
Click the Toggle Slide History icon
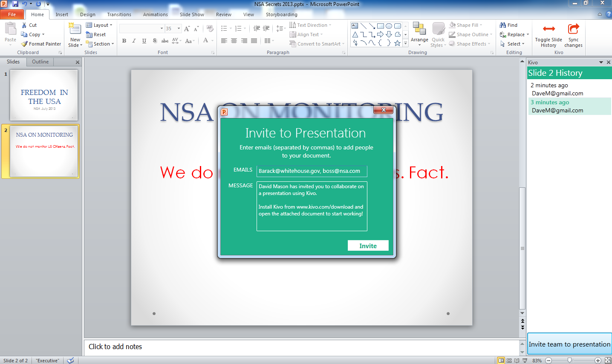coord(548,29)
